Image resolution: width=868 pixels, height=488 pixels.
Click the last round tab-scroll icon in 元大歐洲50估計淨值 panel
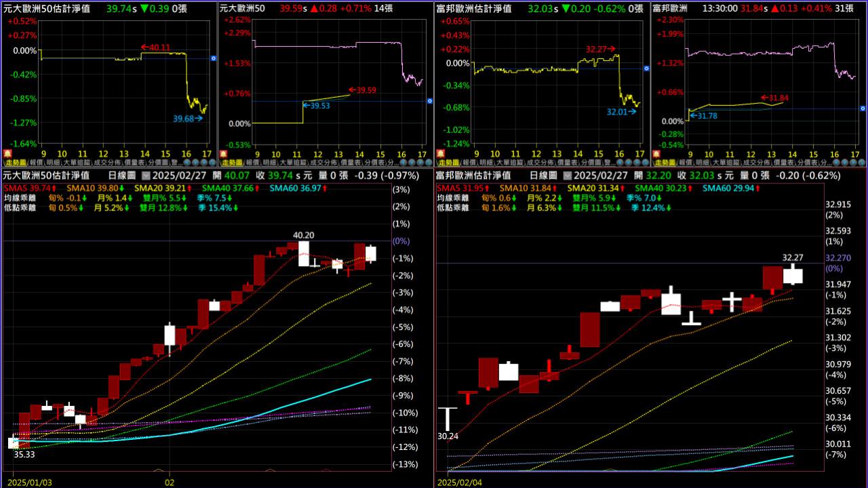(x=212, y=163)
